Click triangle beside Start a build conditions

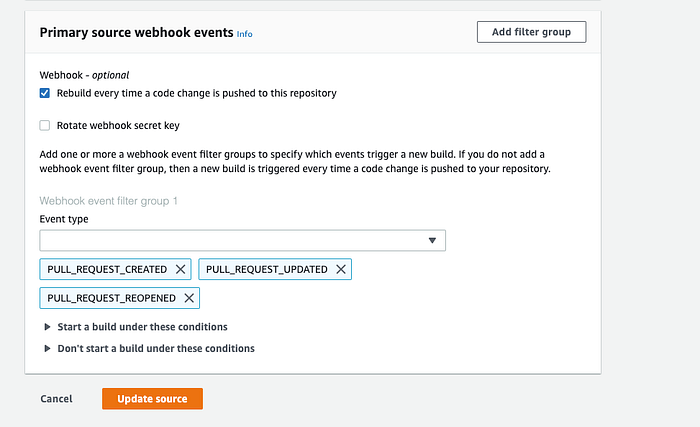tap(47, 327)
